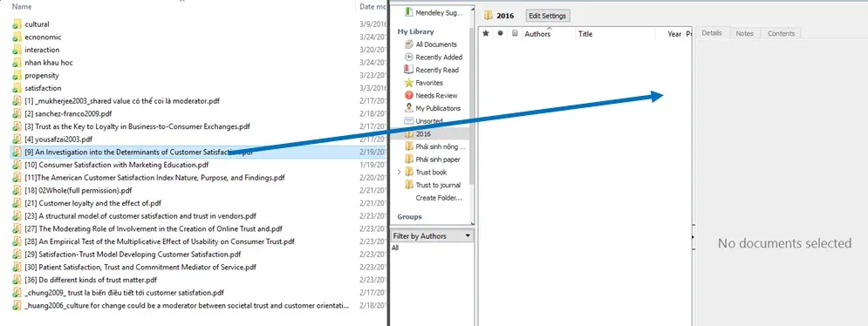Select [3] Trust as the Key to Loyalty pdf
Screen dimensions: 868x326
(137, 126)
